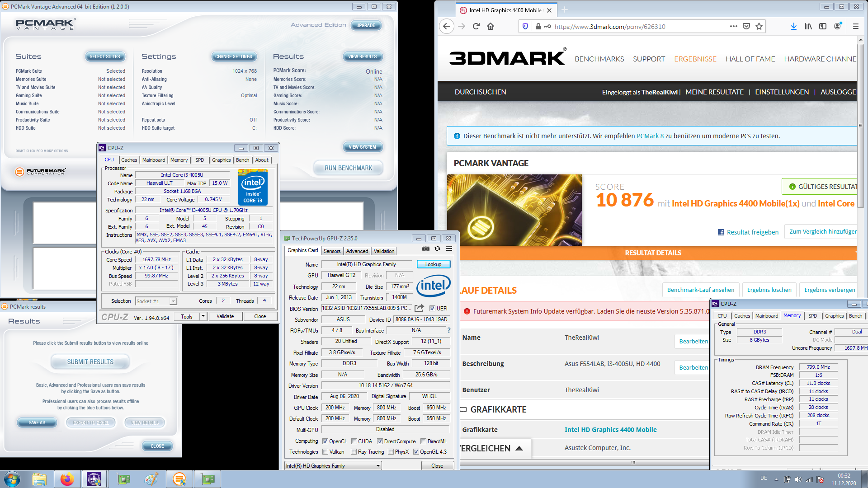
Task: Open Paint from the taskbar
Action: (x=151, y=479)
